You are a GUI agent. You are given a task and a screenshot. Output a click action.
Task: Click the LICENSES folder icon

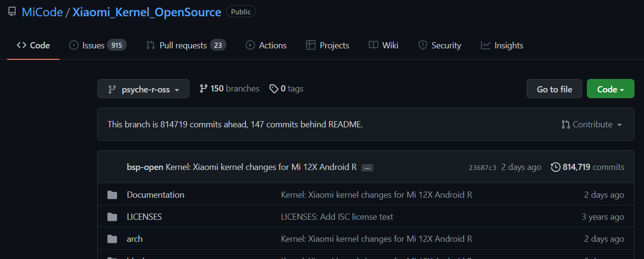click(x=112, y=217)
